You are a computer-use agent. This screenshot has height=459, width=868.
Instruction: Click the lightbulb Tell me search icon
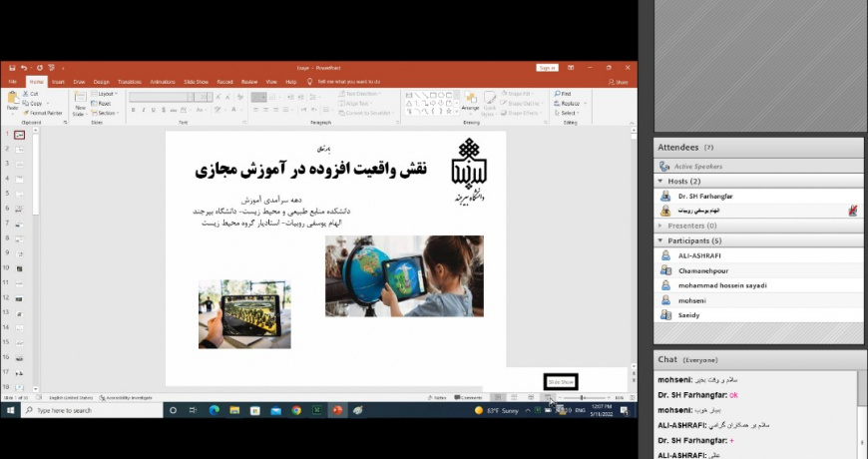click(309, 82)
